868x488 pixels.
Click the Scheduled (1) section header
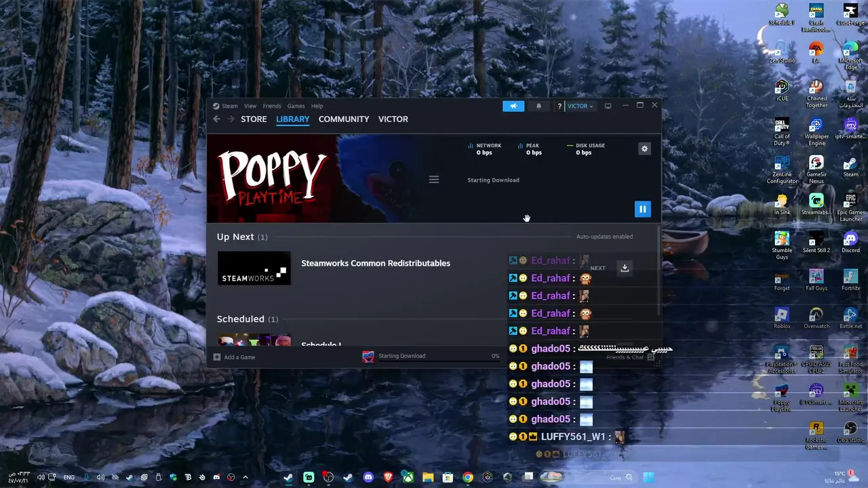(247, 319)
